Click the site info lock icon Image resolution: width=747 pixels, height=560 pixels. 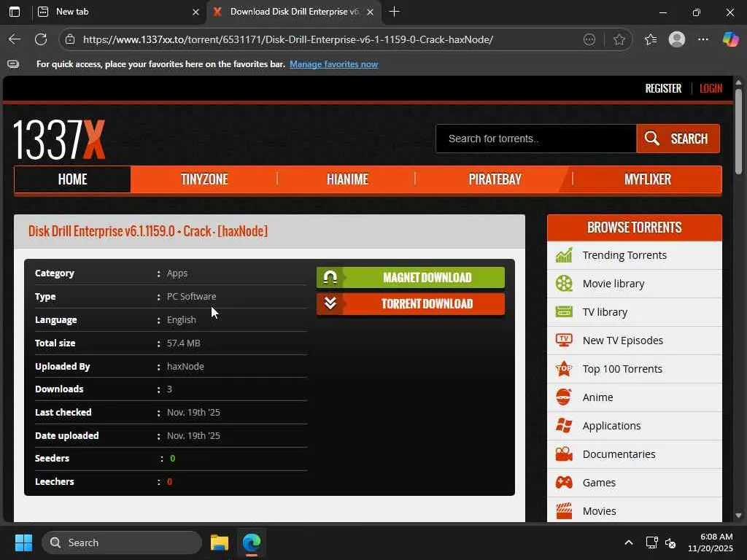click(70, 39)
